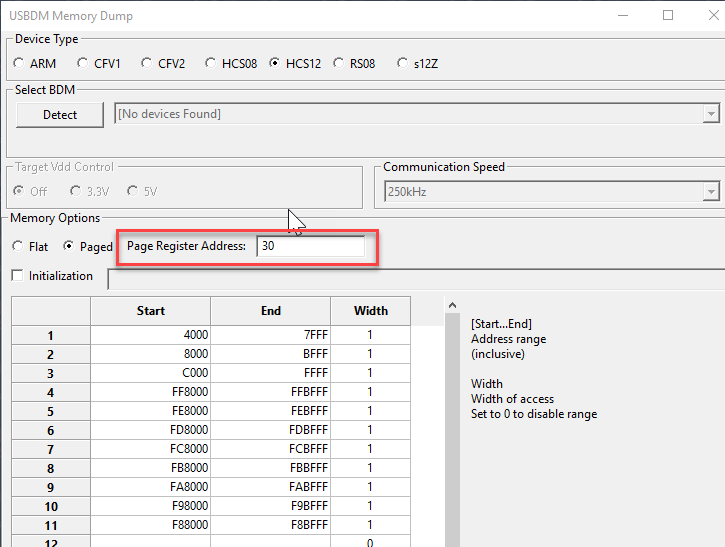
Task: Click Width cell in row 1
Action: click(370, 335)
